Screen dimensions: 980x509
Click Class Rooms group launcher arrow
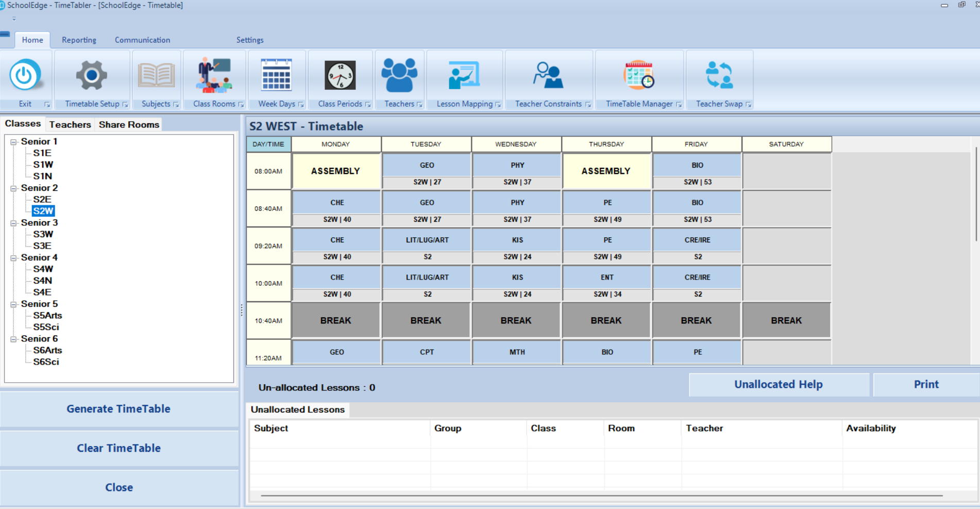241,105
